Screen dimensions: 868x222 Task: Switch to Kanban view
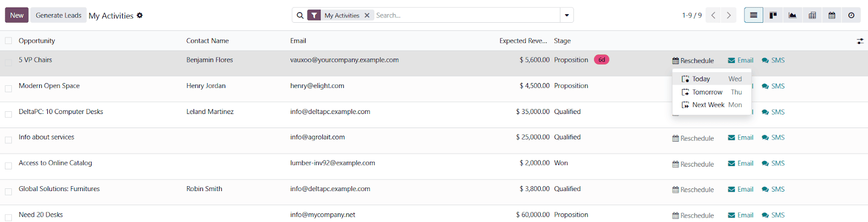pyautogui.click(x=773, y=15)
